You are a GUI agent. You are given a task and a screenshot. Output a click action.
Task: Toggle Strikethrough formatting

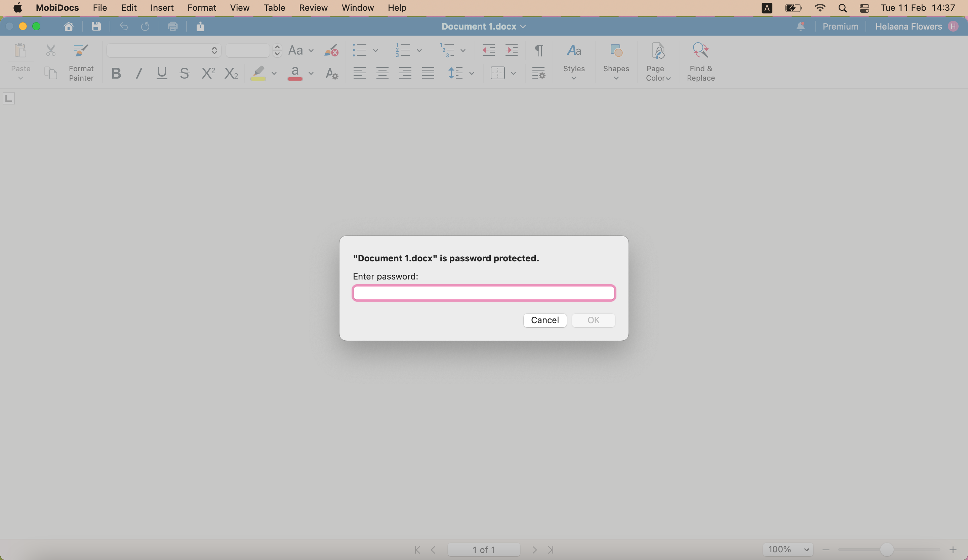[x=185, y=73]
